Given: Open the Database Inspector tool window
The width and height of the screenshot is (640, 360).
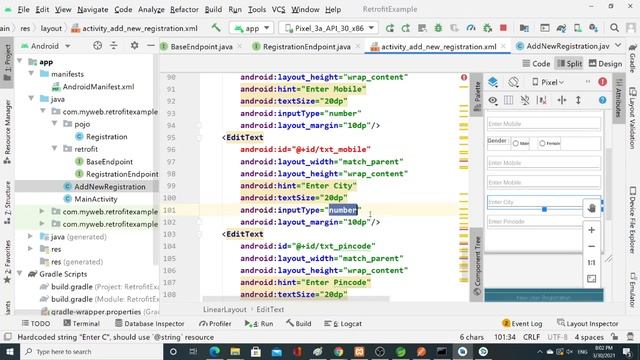Looking at the screenshot, I should 149,323.
